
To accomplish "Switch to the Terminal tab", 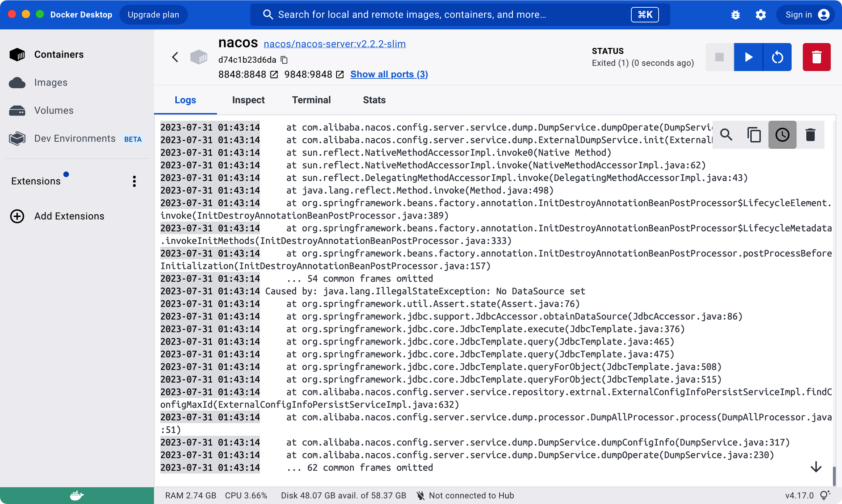I will tap(311, 100).
